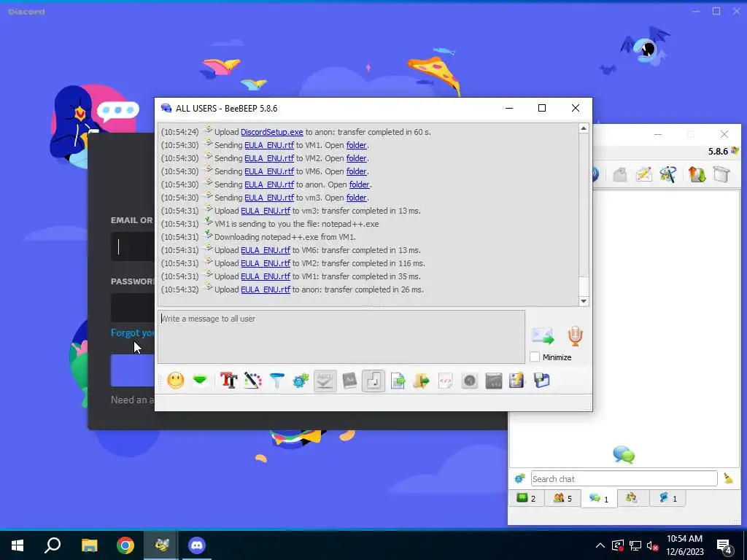Click the orange microphone voice message icon
747x560 pixels.
pyautogui.click(x=575, y=336)
